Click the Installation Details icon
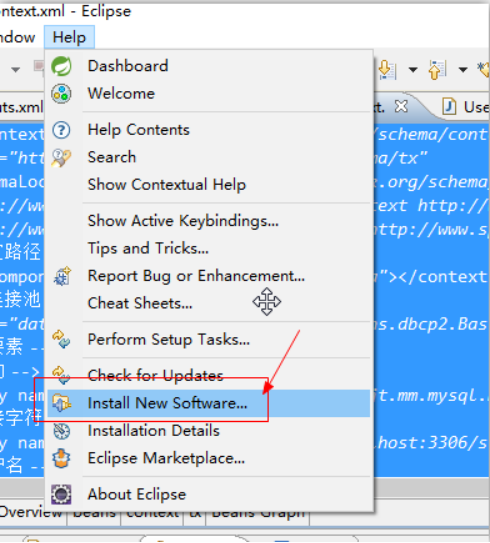Screen dimensions: 490x543 pos(62,431)
